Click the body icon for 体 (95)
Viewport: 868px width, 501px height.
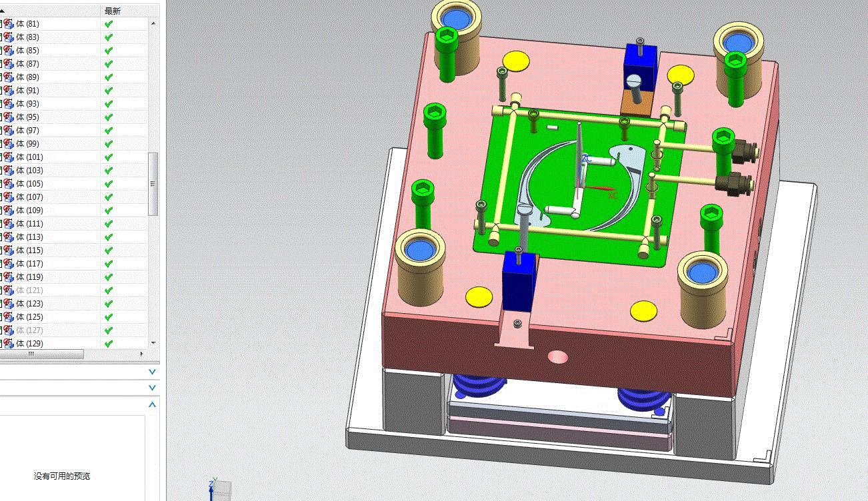coord(9,117)
